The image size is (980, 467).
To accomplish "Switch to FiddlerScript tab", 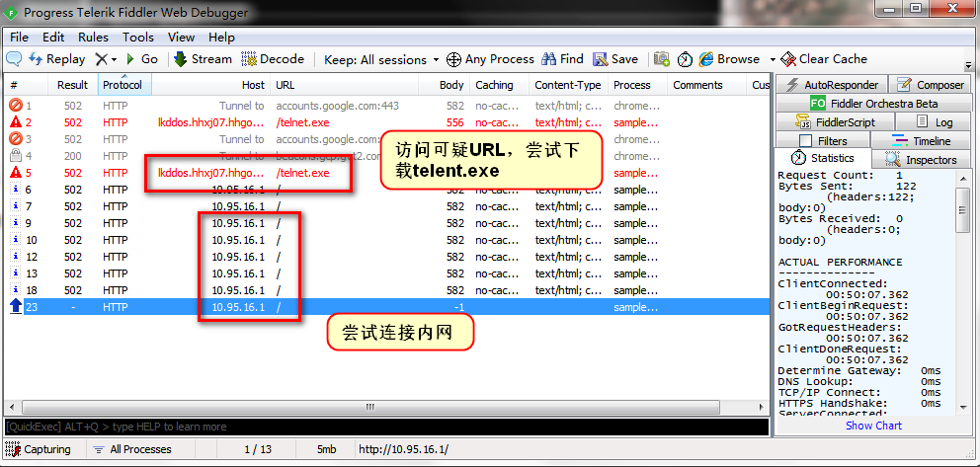I will (836, 122).
